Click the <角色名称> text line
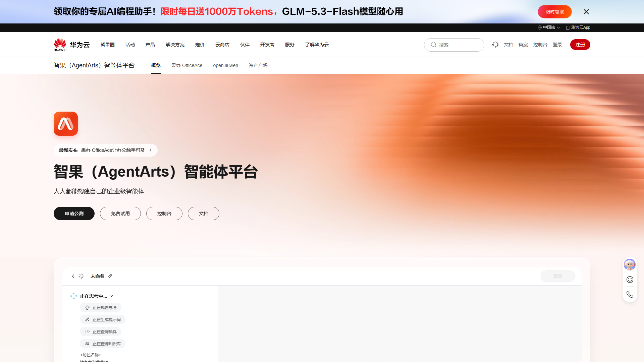 91,355
